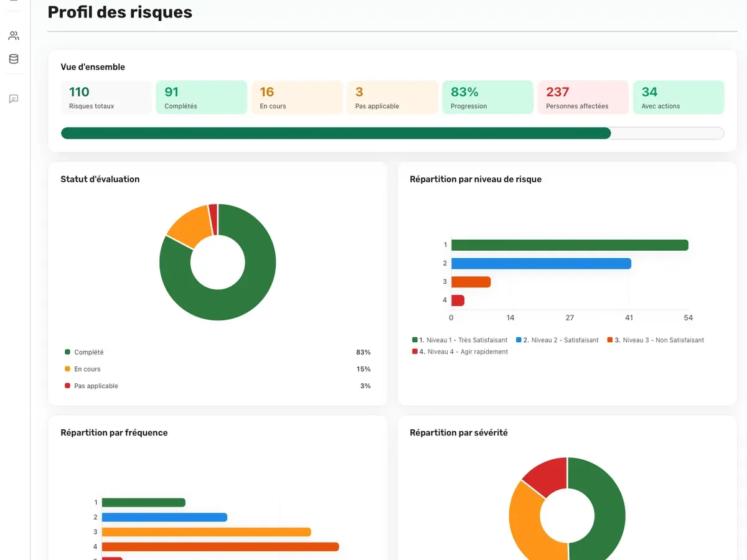Viewport: 747px width, 560px height.
Task: Click the red Pas applicable donut segment in Statut d'évaluation
Action: point(213,220)
